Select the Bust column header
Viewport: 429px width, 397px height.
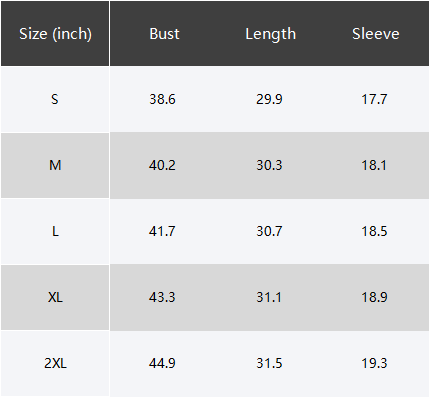coord(164,34)
